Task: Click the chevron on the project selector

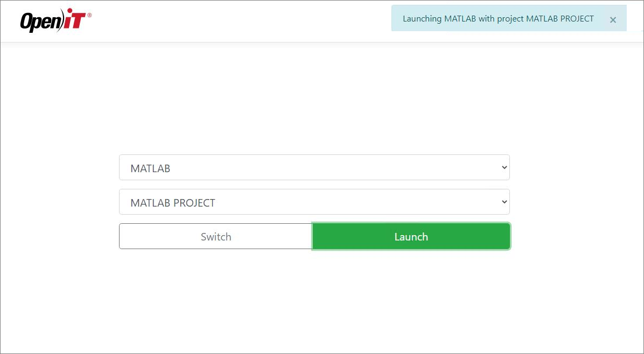Action: coord(503,202)
